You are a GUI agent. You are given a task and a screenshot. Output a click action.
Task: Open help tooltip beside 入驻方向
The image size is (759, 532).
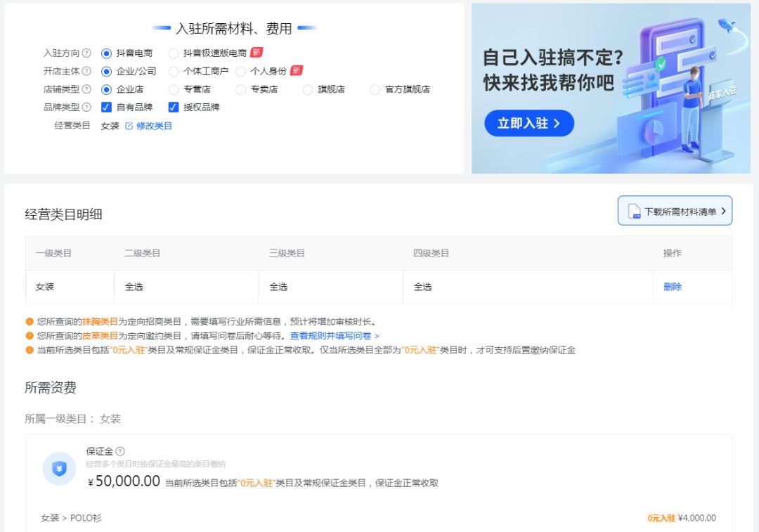point(85,52)
